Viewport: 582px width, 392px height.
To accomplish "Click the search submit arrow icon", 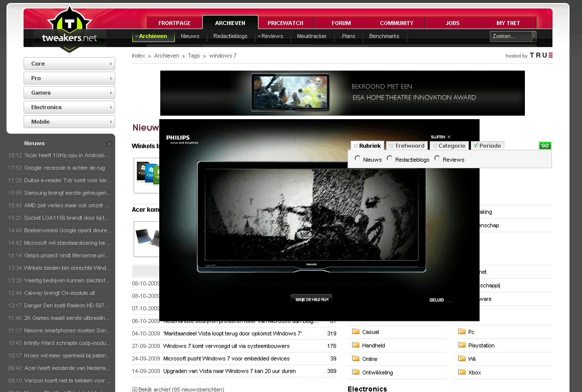I will coord(534,37).
